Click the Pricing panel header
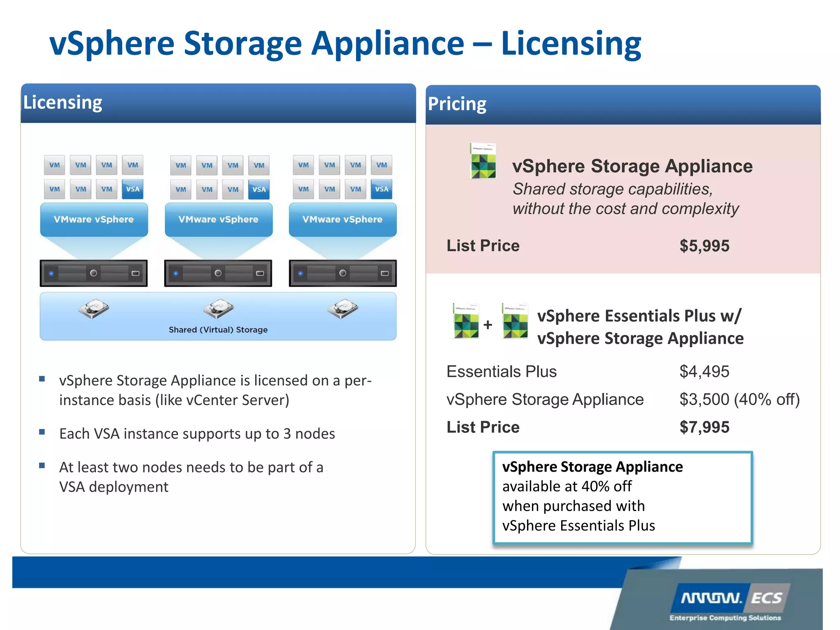840x630 pixels. click(623, 105)
